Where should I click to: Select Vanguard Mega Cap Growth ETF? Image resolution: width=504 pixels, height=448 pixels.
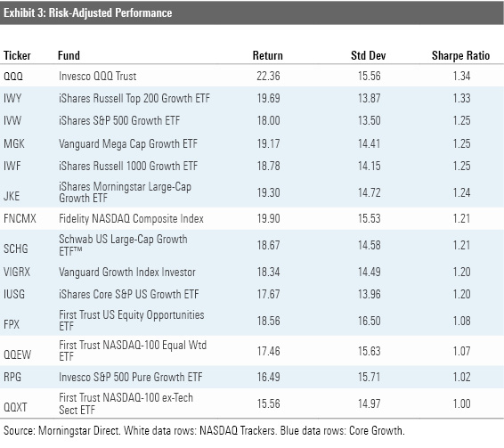pyautogui.click(x=128, y=144)
